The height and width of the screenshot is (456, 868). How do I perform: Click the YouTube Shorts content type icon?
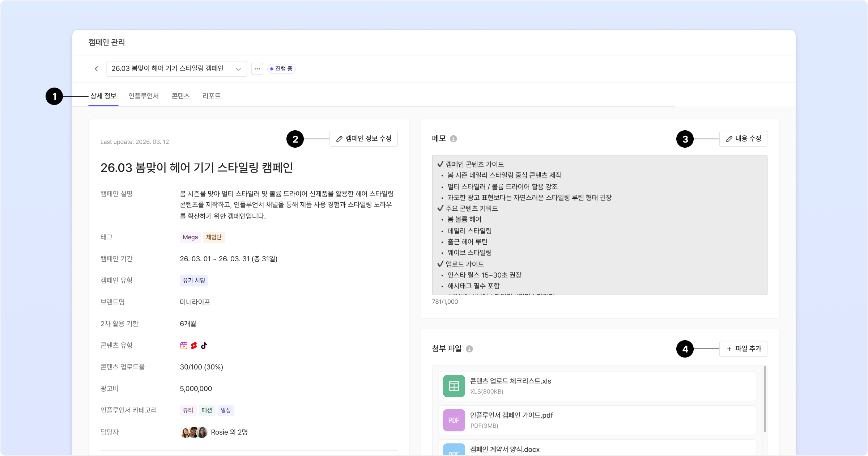(194, 346)
